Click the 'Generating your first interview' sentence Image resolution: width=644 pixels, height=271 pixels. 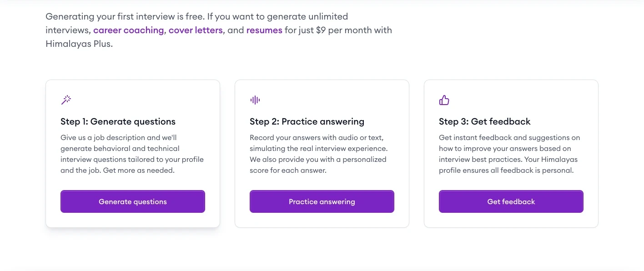click(x=126, y=17)
